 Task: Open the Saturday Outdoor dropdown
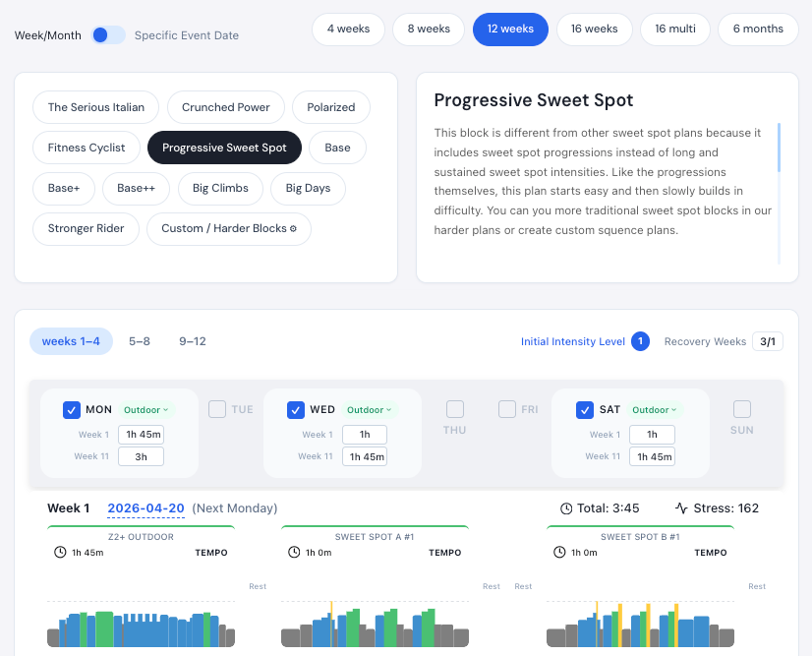pos(656,410)
